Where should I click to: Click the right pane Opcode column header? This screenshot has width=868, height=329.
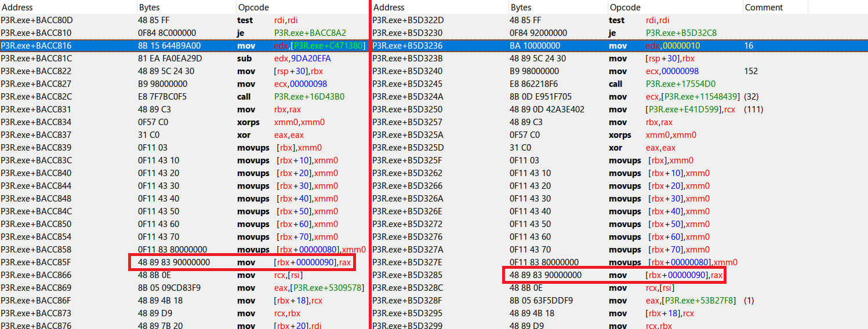[625, 8]
